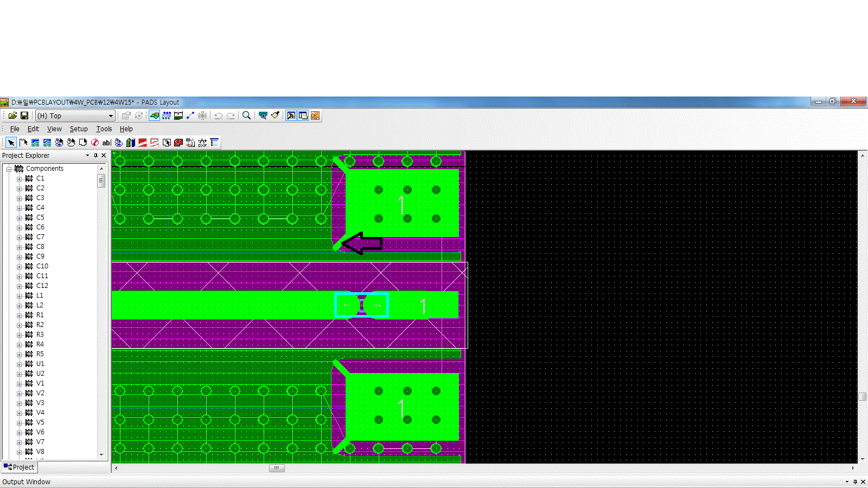Viewport: 868px width, 488px height.
Task: Select component U1 in Project Explorer
Action: tap(40, 364)
